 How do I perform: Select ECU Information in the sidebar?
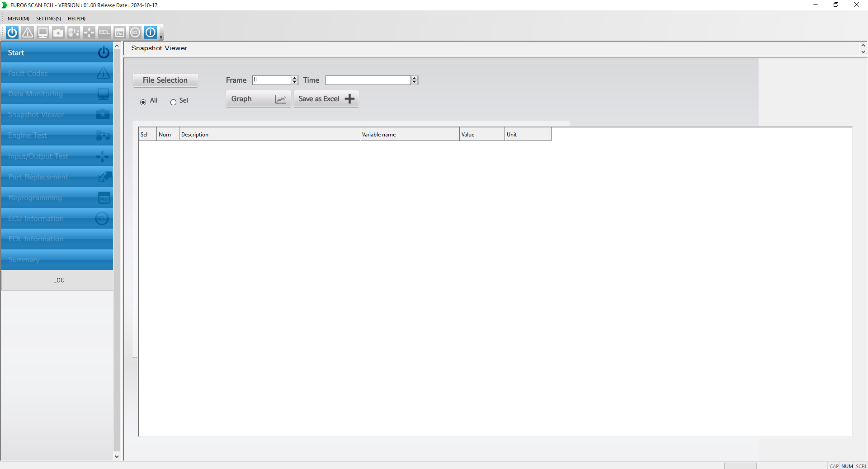point(57,219)
